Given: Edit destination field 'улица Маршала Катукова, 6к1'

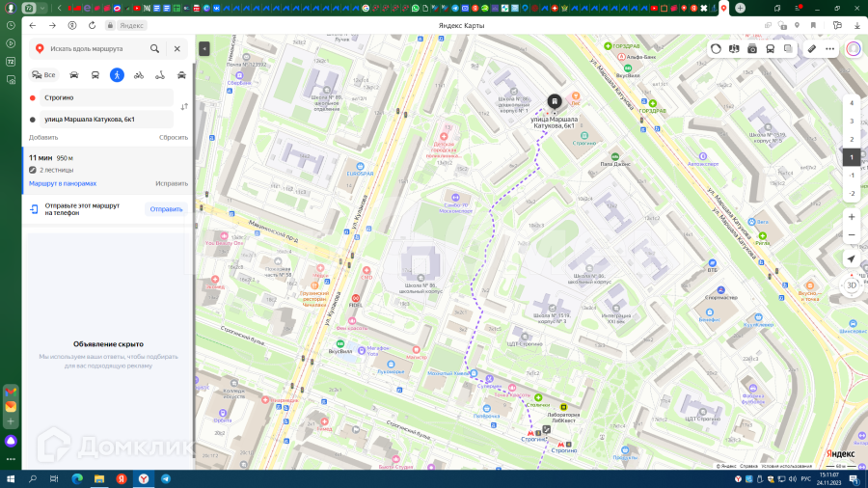Looking at the screenshot, I should pyautogui.click(x=106, y=120).
